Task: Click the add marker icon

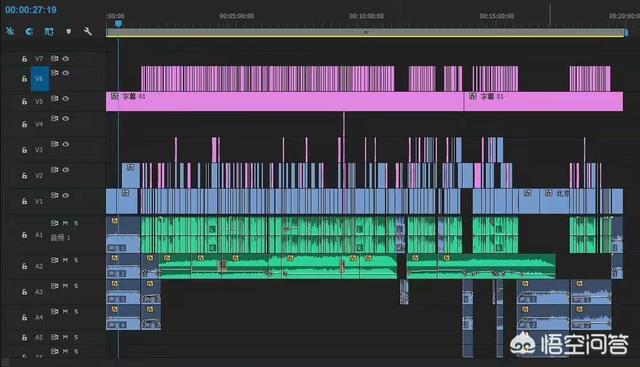Action: tap(69, 31)
